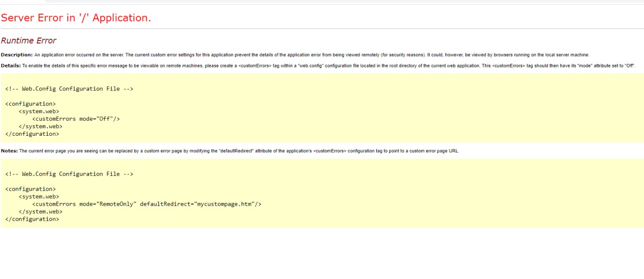
Task: Click the line customErrors mode="Off"
Action: click(x=76, y=119)
